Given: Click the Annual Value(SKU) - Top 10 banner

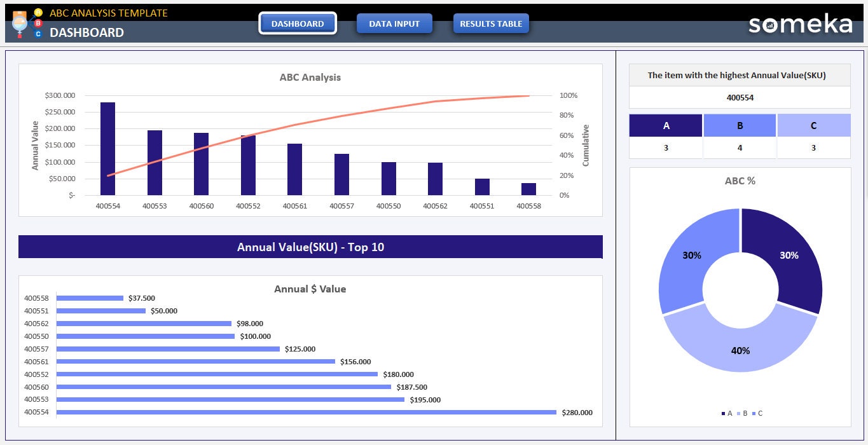Looking at the screenshot, I should 311,247.
